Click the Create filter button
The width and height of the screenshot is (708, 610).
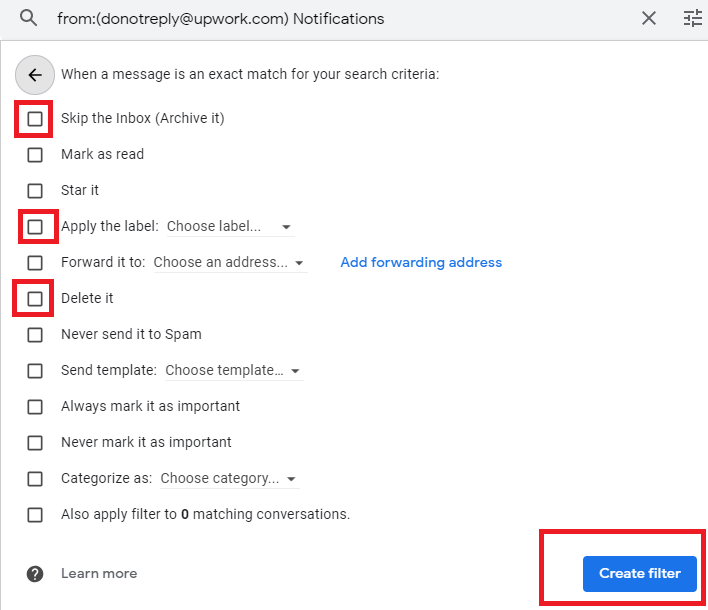640,574
